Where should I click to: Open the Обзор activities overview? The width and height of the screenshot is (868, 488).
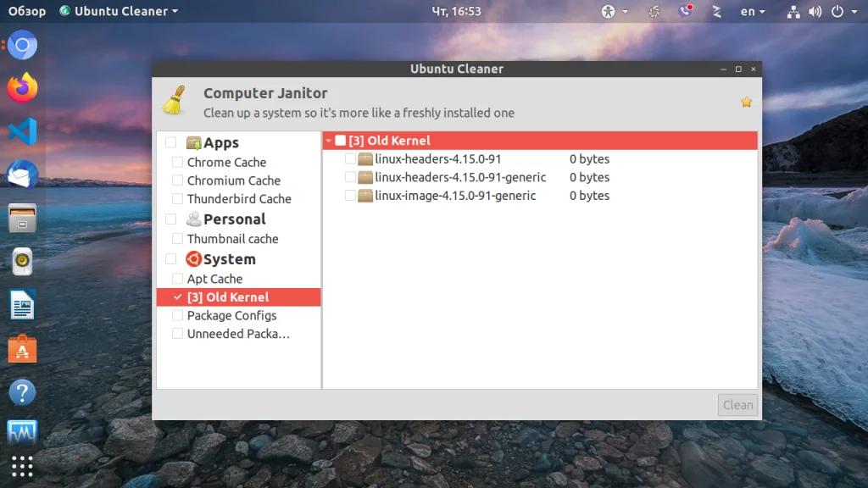pyautogui.click(x=26, y=11)
